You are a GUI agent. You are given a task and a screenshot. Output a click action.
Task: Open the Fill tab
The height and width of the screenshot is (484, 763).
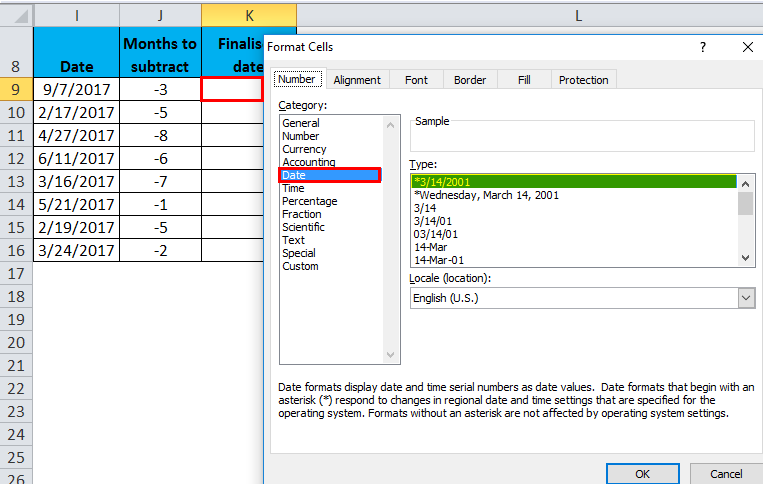pyautogui.click(x=524, y=80)
